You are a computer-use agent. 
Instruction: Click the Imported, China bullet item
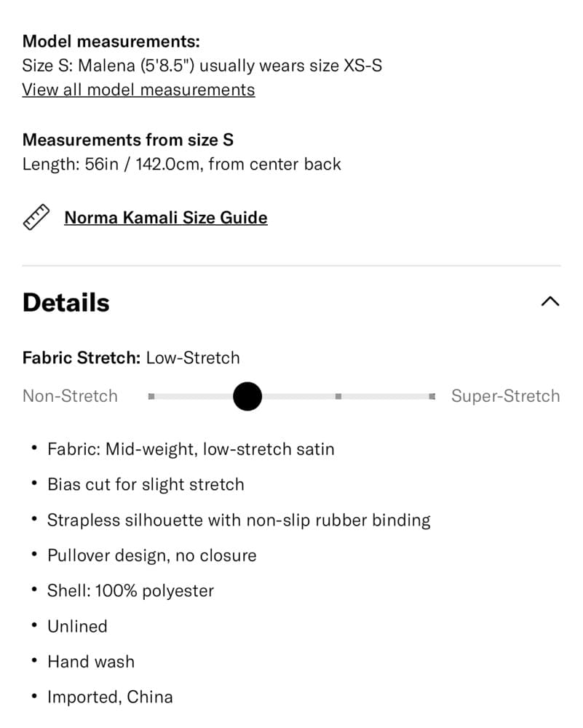110,697
